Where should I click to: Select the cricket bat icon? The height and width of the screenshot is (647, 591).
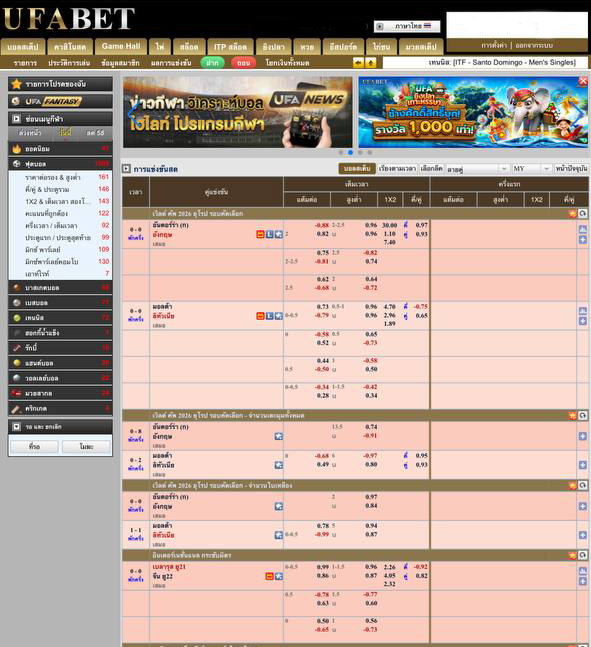coord(17,409)
